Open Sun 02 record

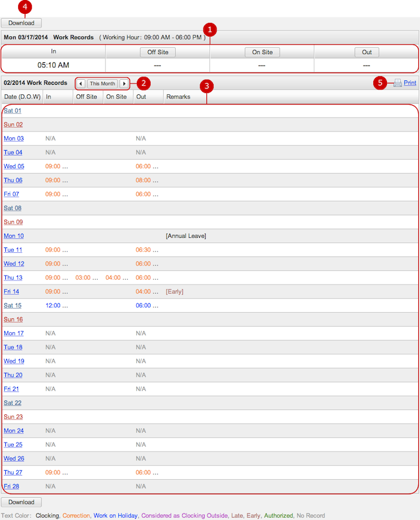(x=13, y=125)
